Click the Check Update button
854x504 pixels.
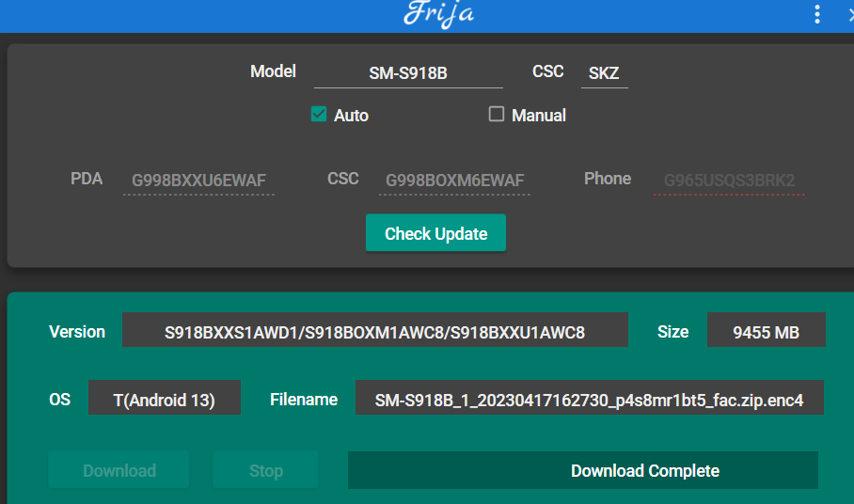(x=435, y=233)
